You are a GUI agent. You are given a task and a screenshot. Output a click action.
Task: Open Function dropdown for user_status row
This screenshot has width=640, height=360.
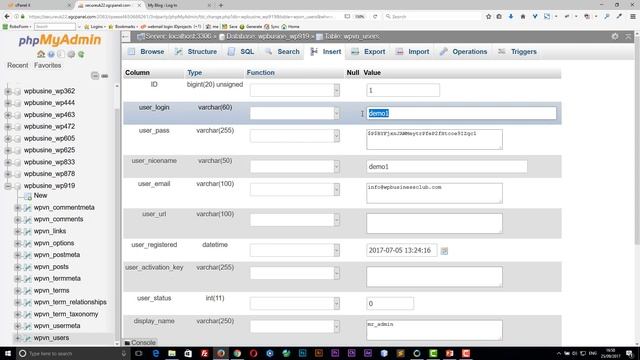tap(295, 304)
